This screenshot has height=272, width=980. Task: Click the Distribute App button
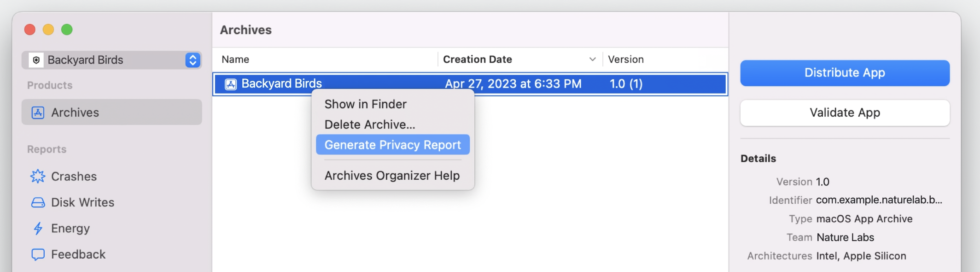845,73
